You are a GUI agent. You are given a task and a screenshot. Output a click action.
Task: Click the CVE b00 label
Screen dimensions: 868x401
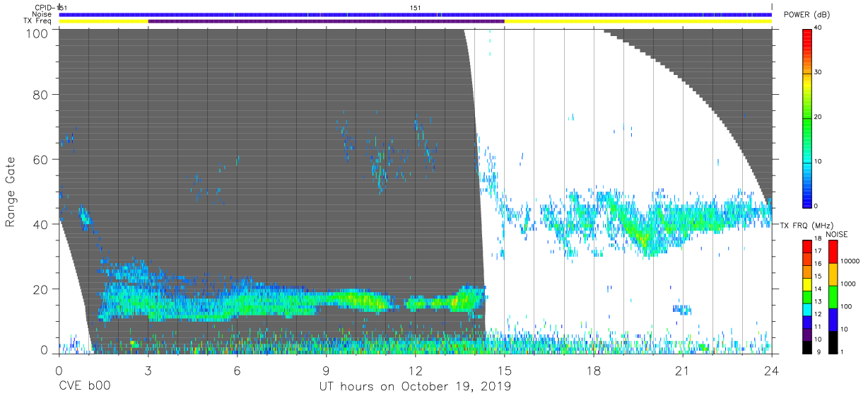point(84,387)
